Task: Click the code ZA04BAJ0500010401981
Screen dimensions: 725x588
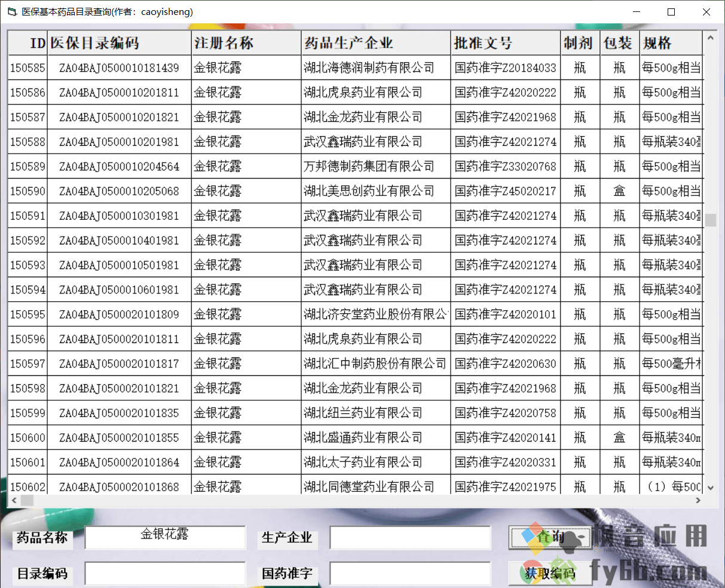Action: tap(120, 240)
